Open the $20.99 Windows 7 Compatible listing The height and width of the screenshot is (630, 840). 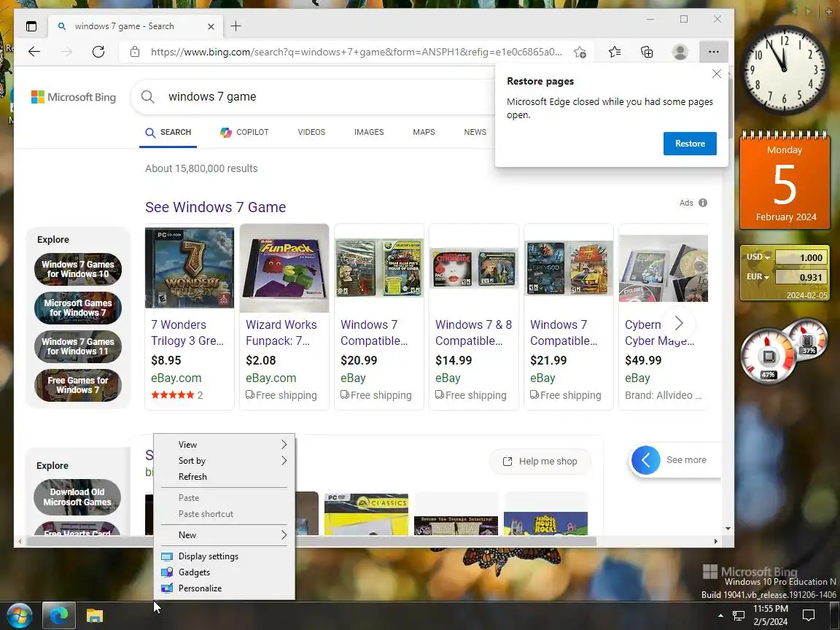pos(378,316)
